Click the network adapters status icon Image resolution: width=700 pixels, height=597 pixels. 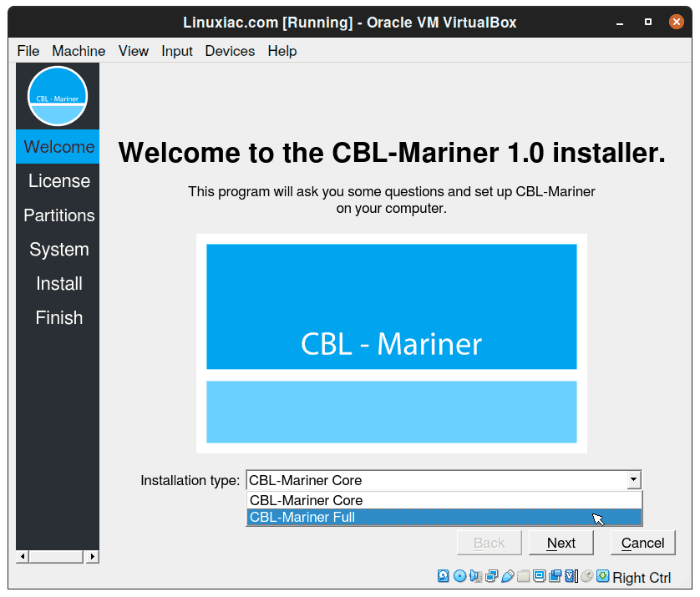pos(492,576)
